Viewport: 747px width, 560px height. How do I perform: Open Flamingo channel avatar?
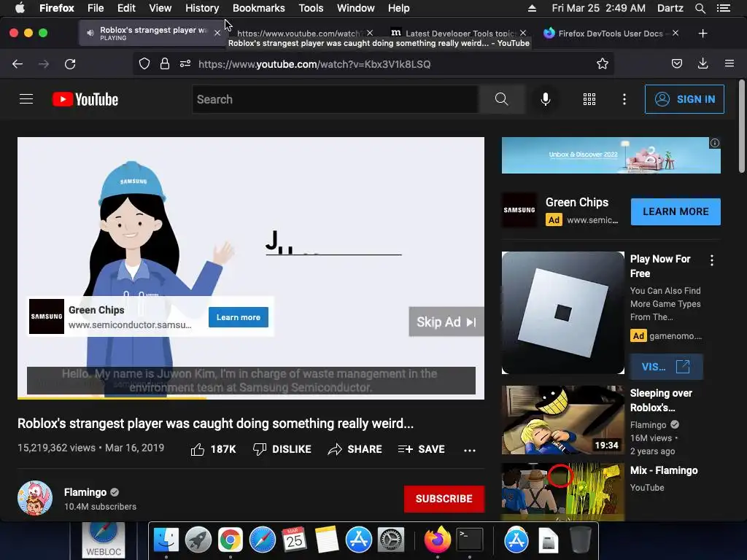pos(35,498)
